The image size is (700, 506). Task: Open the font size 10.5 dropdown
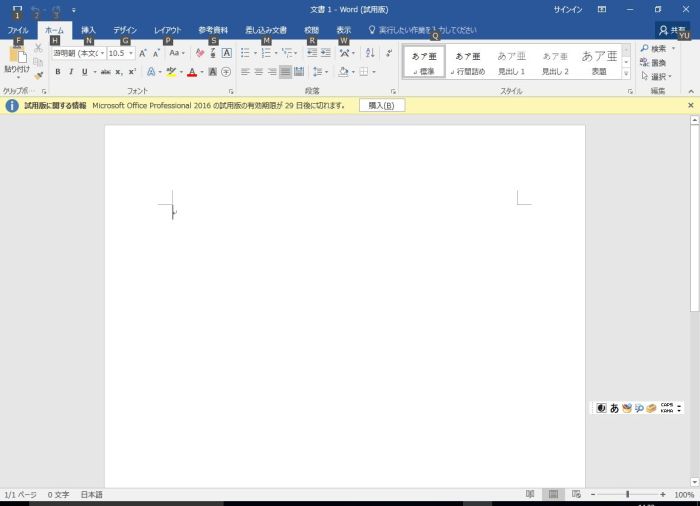[120, 53]
